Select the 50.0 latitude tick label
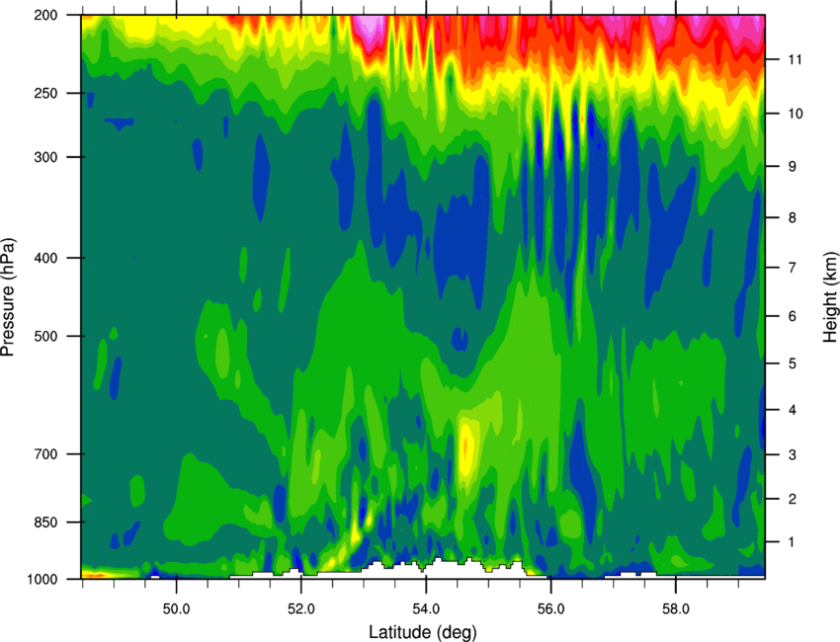 (176, 609)
